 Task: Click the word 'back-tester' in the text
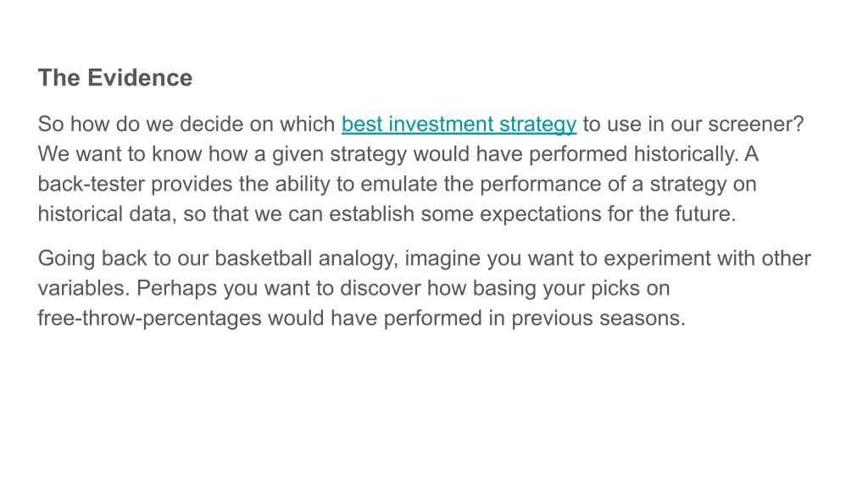click(92, 184)
